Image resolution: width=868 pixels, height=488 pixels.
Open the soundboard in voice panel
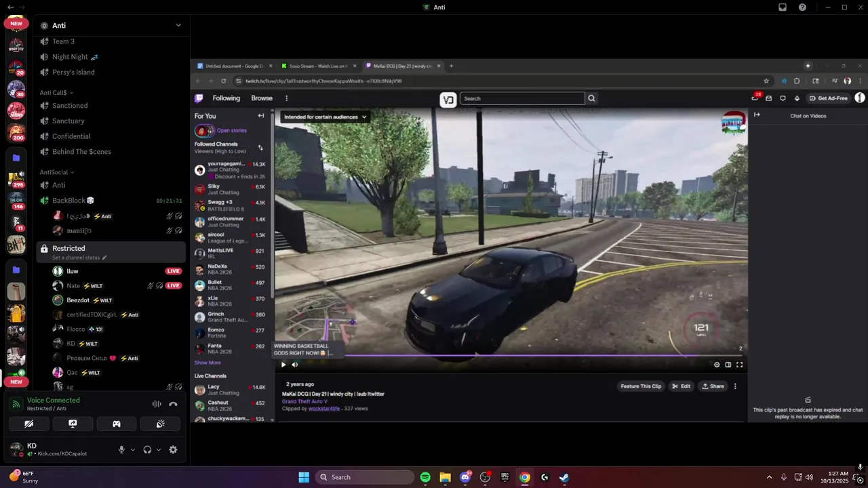pyautogui.click(x=160, y=424)
